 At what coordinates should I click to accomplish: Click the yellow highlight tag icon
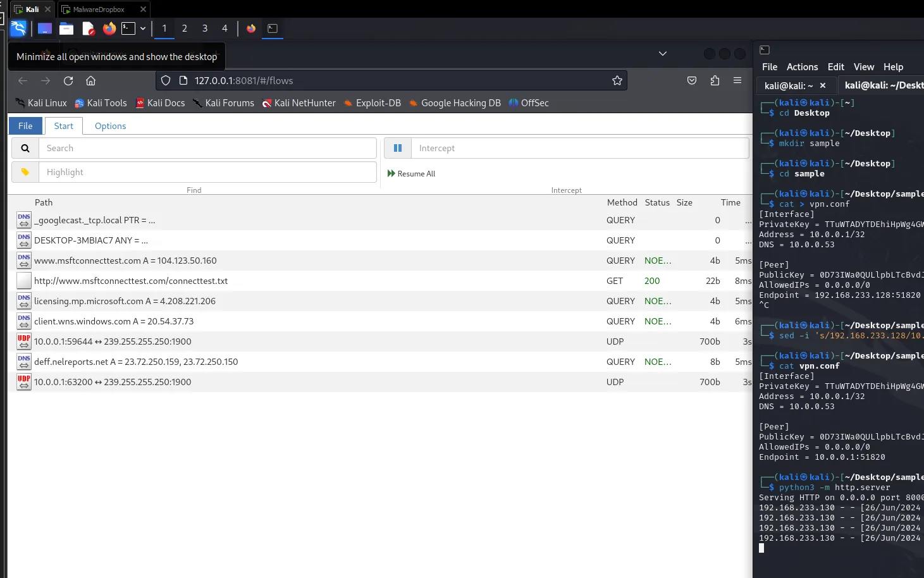tap(25, 172)
